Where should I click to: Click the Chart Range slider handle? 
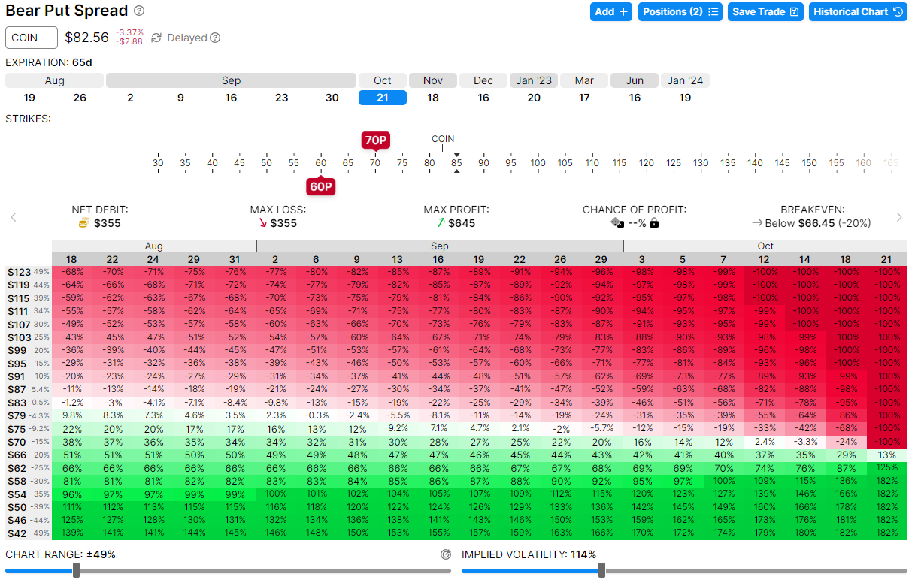[x=76, y=570]
